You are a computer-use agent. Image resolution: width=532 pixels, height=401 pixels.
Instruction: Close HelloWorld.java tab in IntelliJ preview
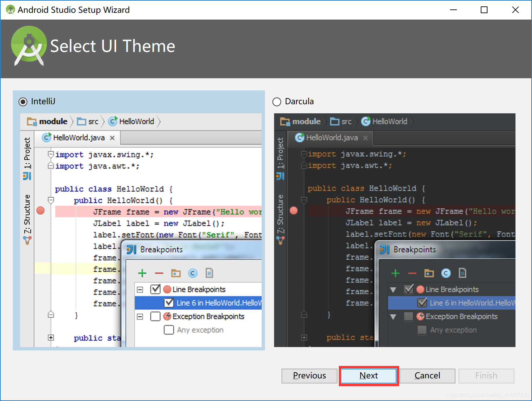tap(112, 138)
